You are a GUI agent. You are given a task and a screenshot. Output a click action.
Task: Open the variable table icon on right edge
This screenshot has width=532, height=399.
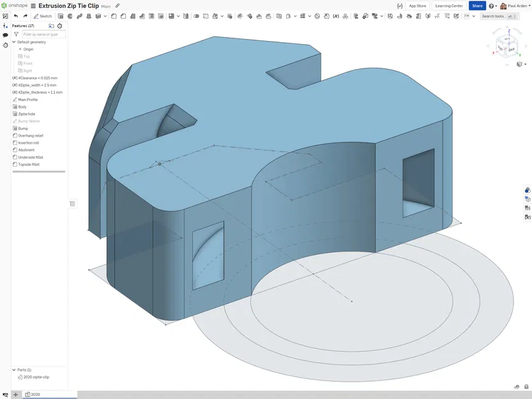tap(528, 217)
